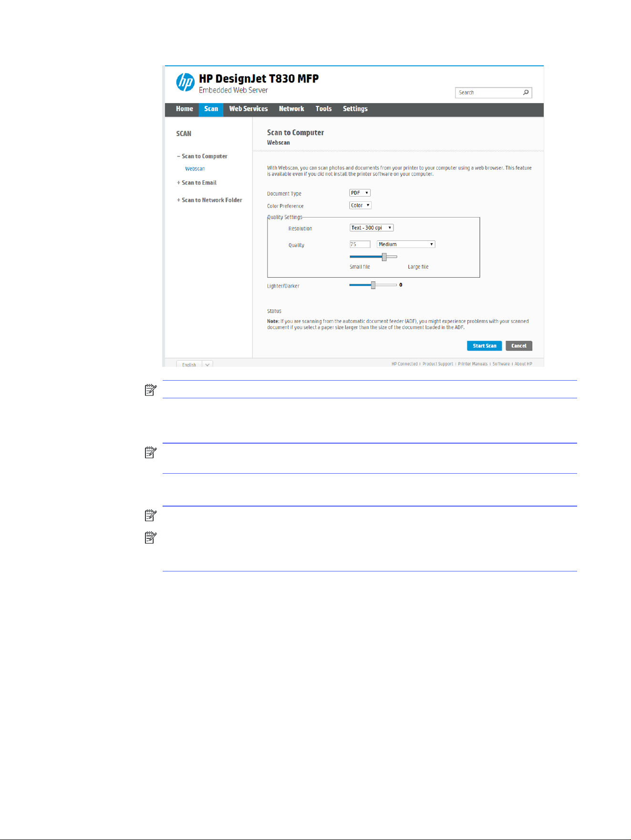Click the Quality Settings group label

tap(285, 218)
